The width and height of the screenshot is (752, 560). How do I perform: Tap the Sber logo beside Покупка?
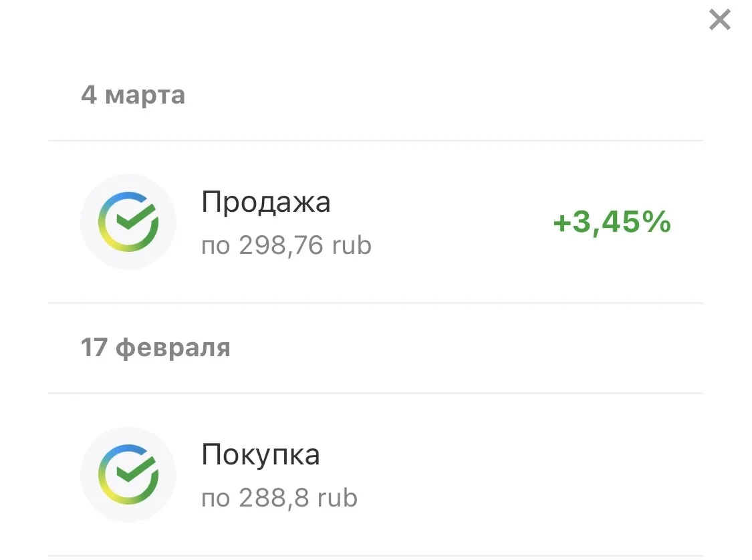click(128, 474)
